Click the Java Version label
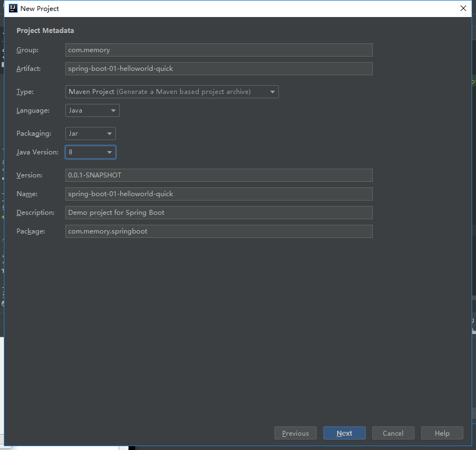 coord(37,152)
